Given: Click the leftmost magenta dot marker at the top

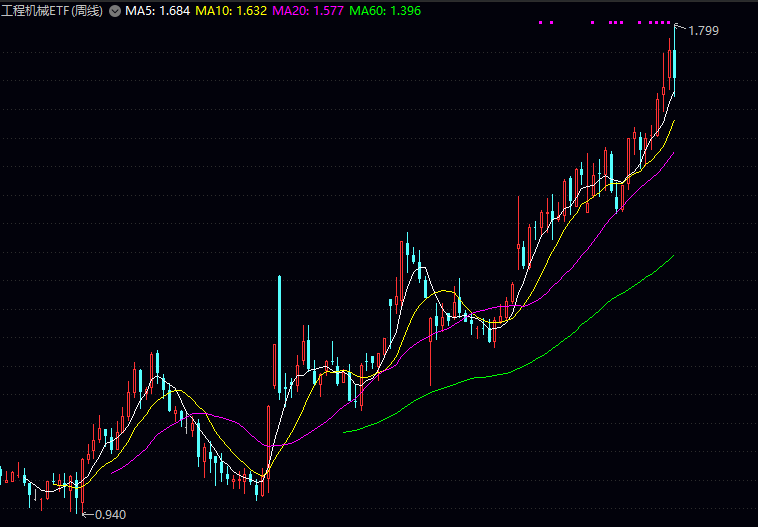Looking at the screenshot, I should [540, 22].
